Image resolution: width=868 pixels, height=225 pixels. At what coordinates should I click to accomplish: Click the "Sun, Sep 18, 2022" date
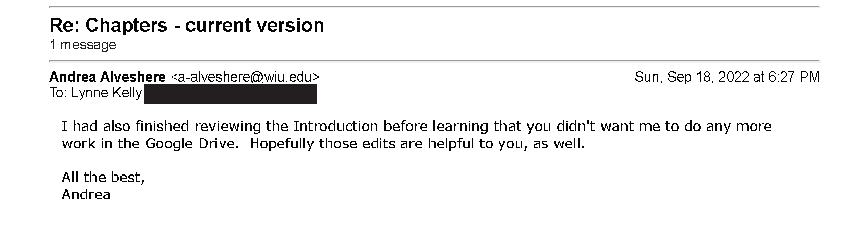(692, 77)
